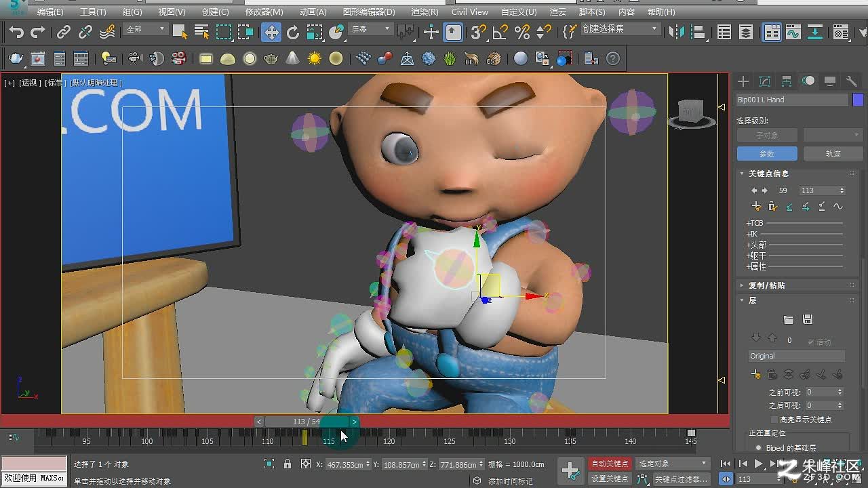
Task: Activate the Select and Scale tool
Action: coord(315,32)
